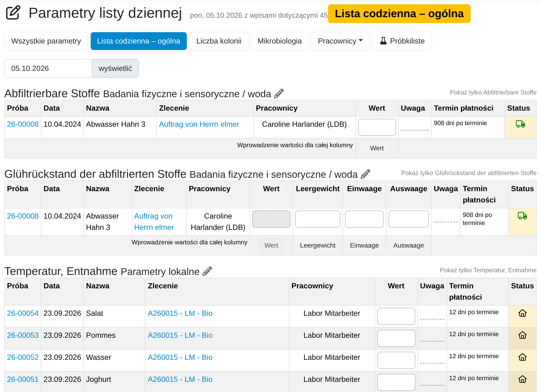541x392 pixels.
Task: Open the Mikrobiologia tab
Action: click(279, 41)
